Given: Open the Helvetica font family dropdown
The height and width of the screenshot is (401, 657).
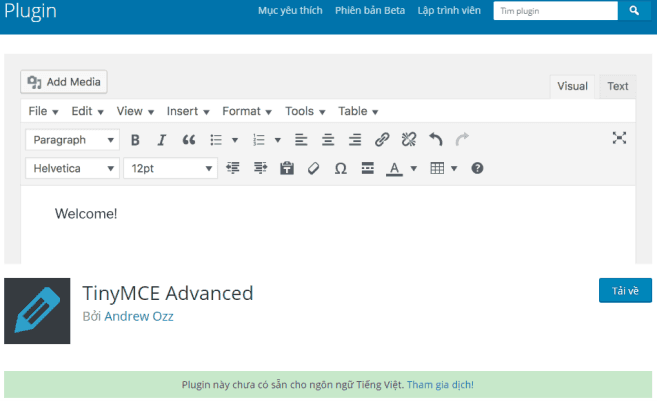Looking at the screenshot, I should (72, 168).
